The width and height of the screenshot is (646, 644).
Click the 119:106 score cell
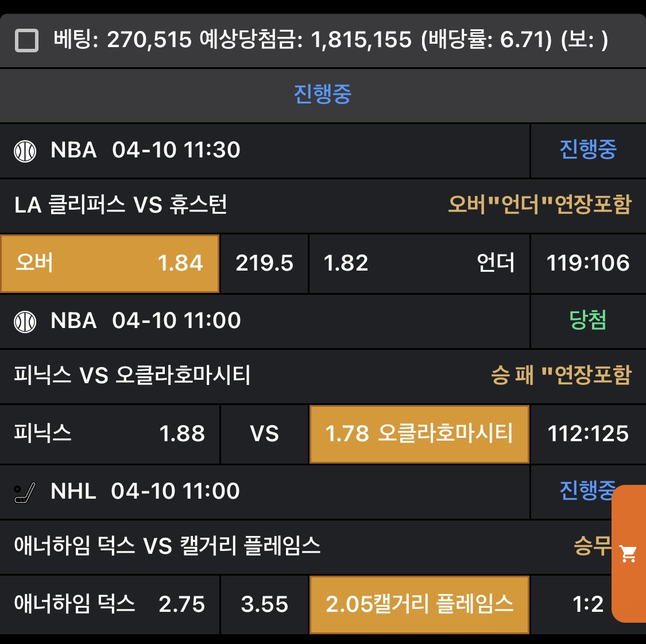[587, 263]
